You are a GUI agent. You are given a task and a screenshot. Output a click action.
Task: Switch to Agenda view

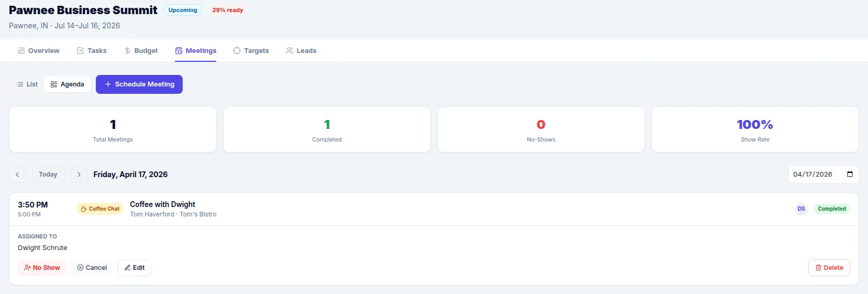coord(68,84)
